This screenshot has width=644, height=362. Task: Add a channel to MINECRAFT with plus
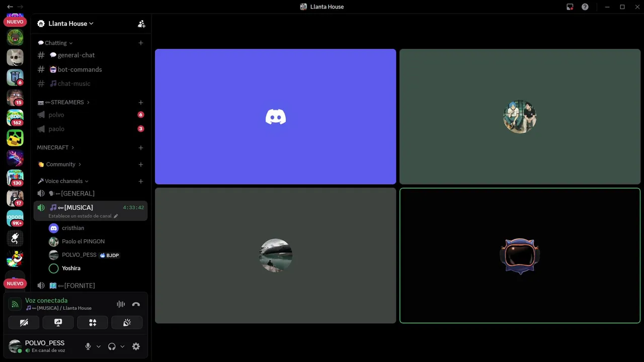click(141, 147)
